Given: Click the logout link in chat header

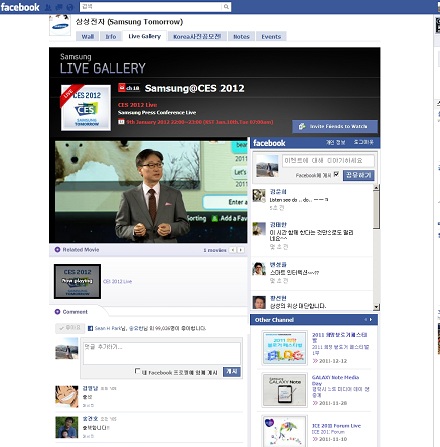Looking at the screenshot, I should click(x=363, y=142).
